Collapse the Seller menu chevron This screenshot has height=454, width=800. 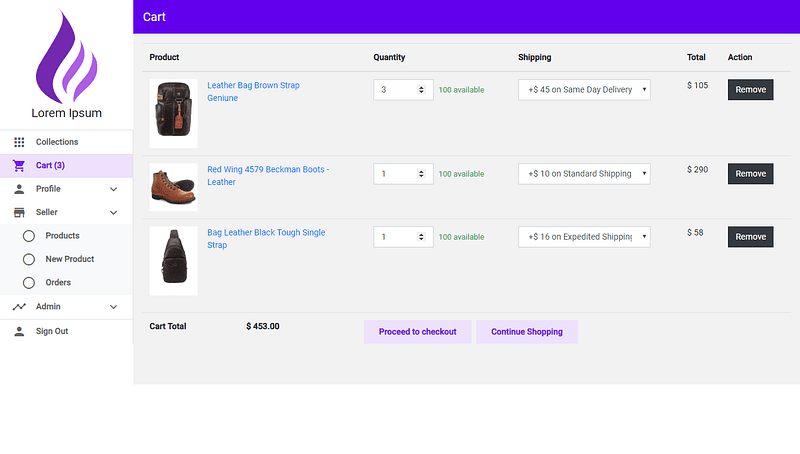(x=113, y=212)
